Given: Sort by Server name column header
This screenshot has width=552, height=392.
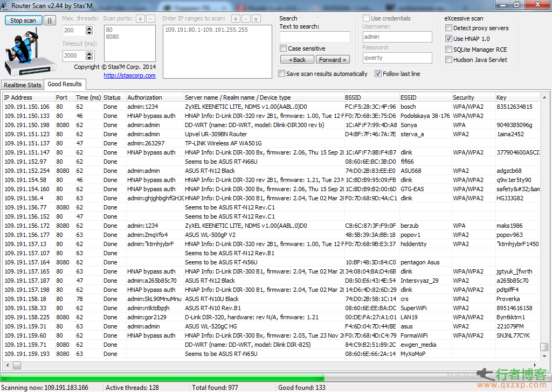Looking at the screenshot, I should click(264, 97).
